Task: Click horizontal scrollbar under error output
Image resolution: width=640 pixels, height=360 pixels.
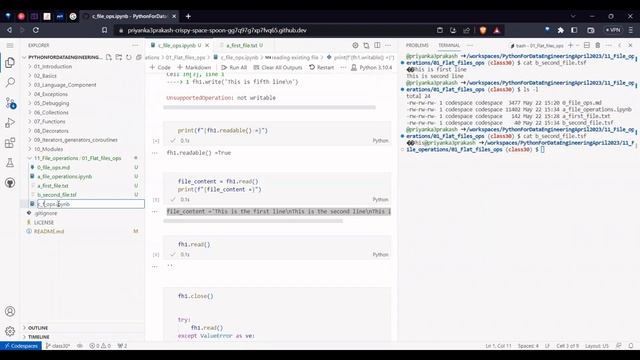Action: click(x=269, y=107)
